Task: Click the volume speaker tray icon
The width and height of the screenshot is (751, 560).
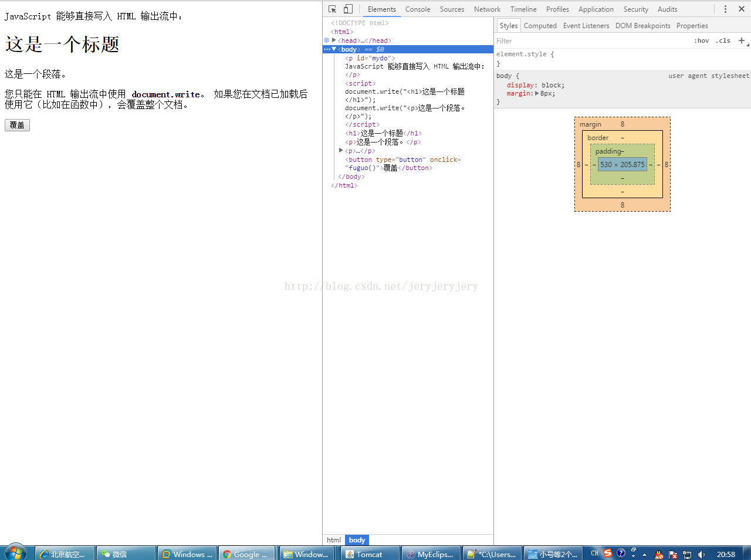Action: (701, 554)
